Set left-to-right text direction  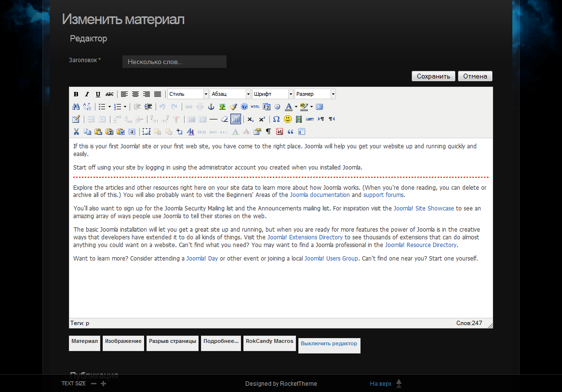tap(321, 119)
